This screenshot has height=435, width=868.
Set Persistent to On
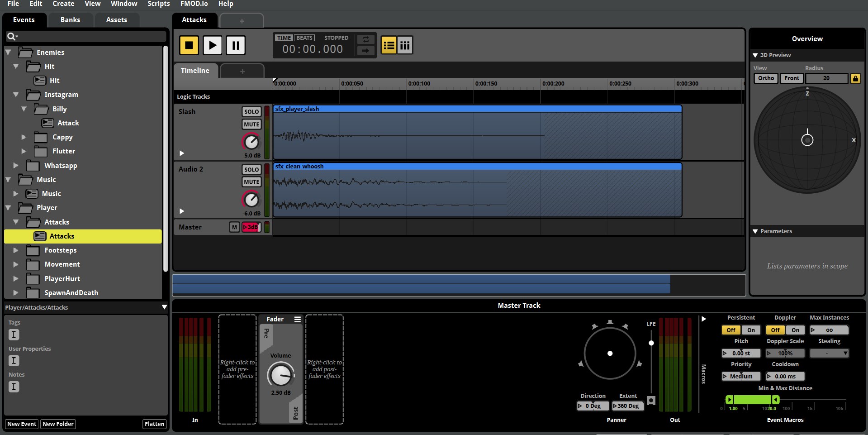[x=751, y=330]
